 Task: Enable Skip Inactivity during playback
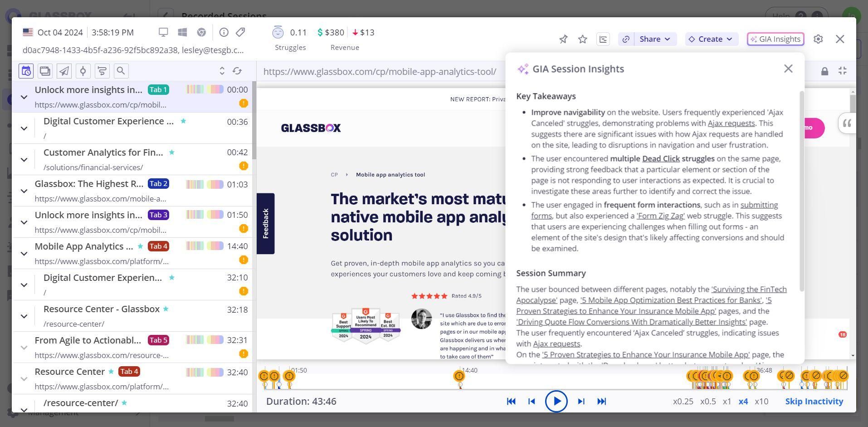814,402
